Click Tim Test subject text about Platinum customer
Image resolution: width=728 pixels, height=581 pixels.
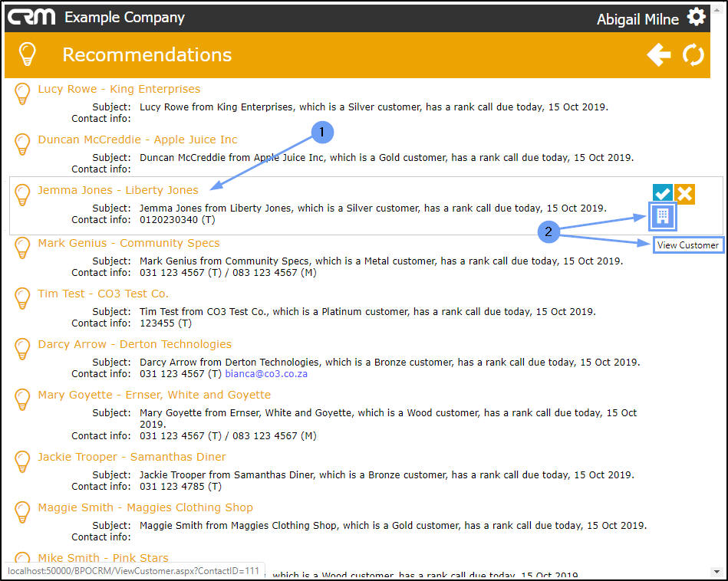click(x=367, y=311)
